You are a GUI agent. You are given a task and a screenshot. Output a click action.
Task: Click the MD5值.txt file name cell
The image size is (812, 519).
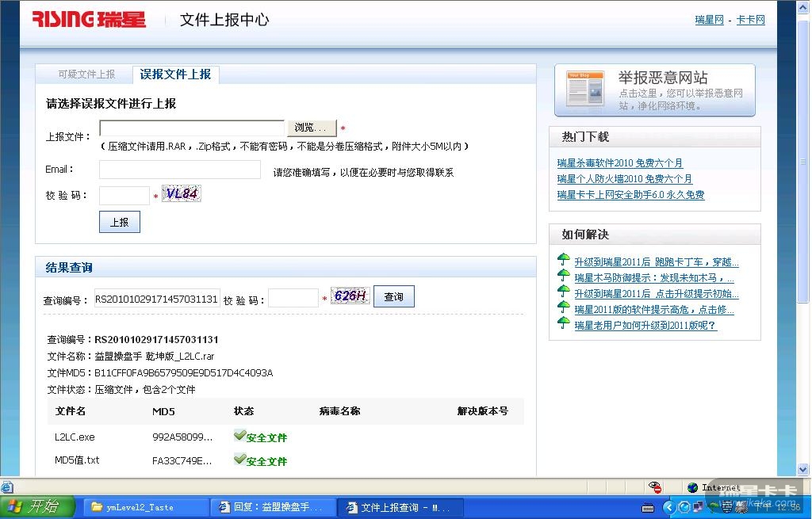click(x=77, y=460)
